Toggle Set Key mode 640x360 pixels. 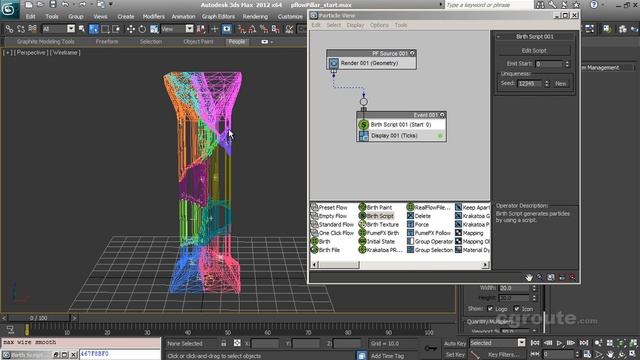tap(455, 355)
